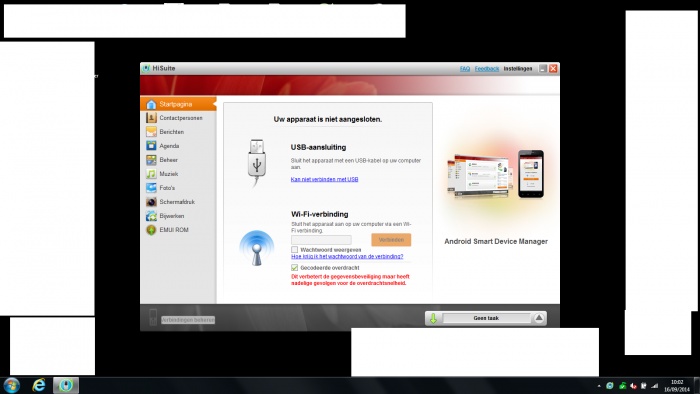The image size is (700, 394).
Task: Click the Foto's picture icon
Action: click(151, 188)
